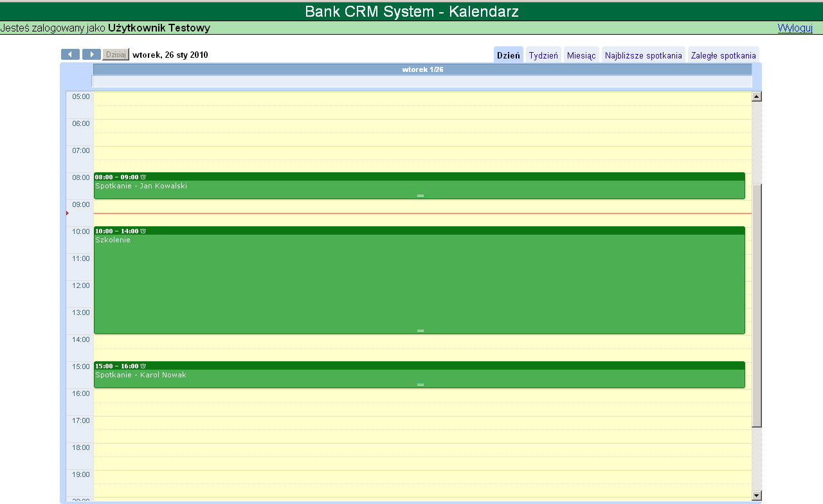Screen dimensions: 823x504
Task: Click the 05:00 time label
Action: point(81,96)
